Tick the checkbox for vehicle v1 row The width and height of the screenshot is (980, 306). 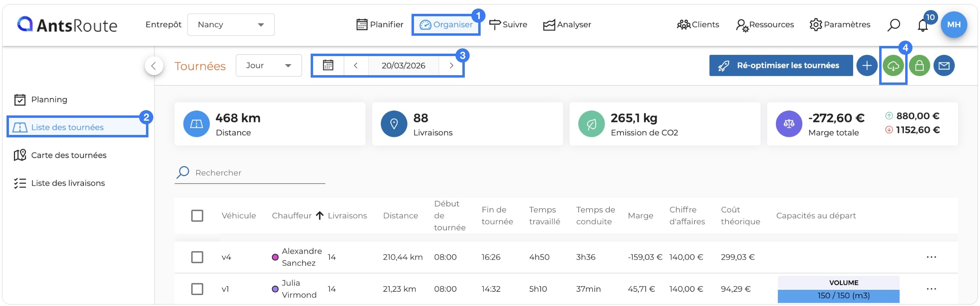coord(197,289)
